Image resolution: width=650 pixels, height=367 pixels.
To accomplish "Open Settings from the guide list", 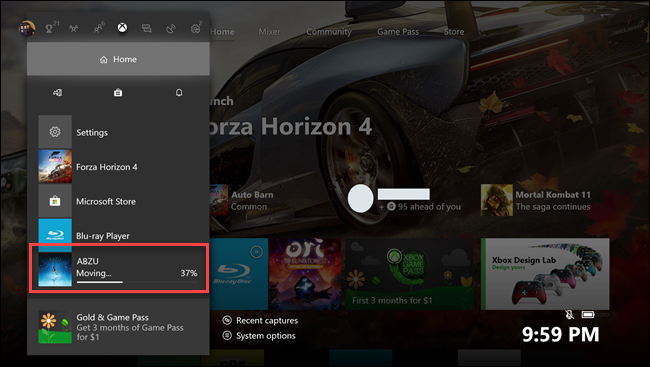I will point(118,132).
